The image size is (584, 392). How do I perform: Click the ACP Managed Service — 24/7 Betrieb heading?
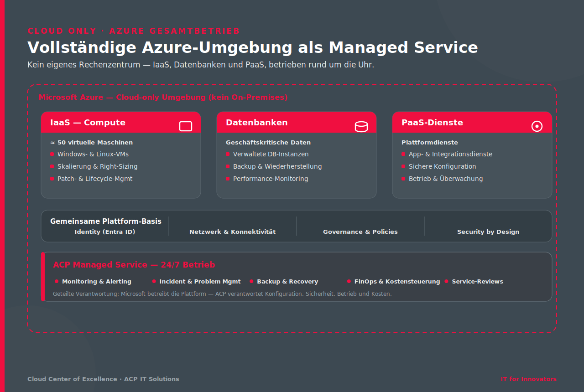pos(134,265)
